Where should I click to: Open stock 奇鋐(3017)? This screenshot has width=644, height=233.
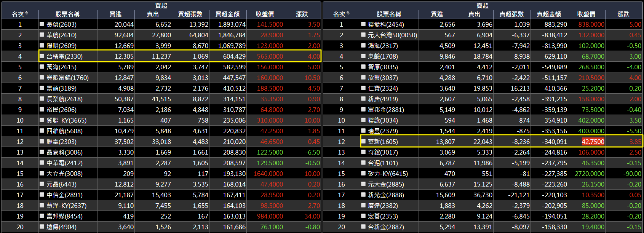click(383, 152)
